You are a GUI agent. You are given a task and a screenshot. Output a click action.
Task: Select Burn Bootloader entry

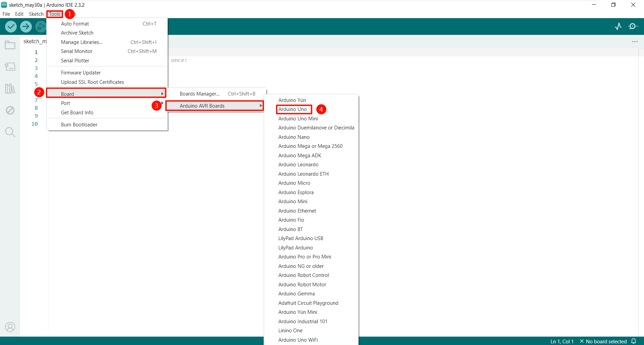pyautogui.click(x=107, y=125)
